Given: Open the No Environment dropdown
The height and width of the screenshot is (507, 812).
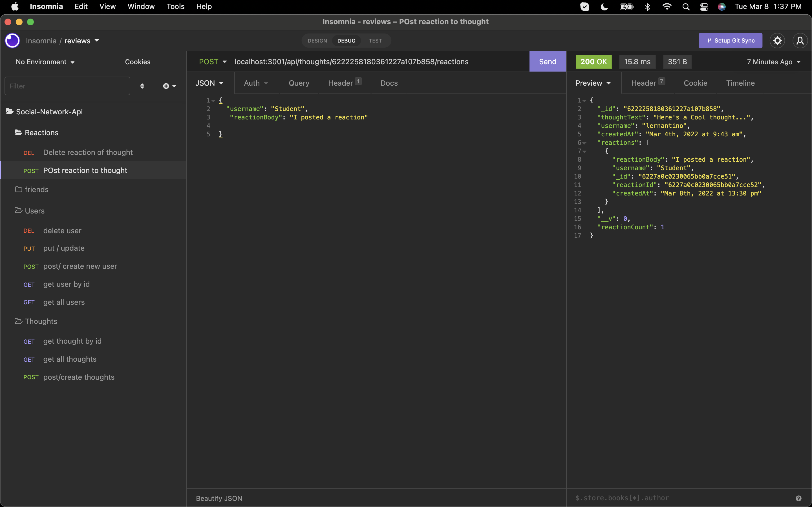Looking at the screenshot, I should pyautogui.click(x=45, y=62).
